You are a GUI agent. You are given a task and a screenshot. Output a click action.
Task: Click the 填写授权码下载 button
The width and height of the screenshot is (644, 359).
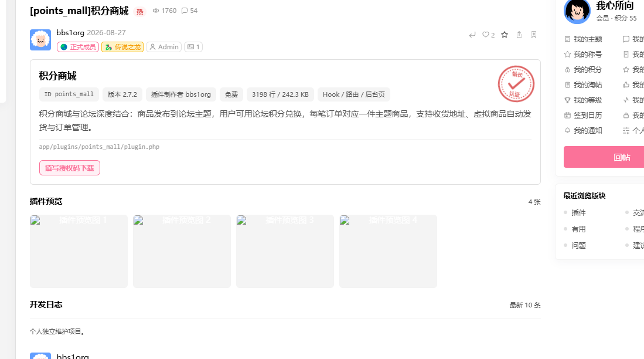[69, 168]
